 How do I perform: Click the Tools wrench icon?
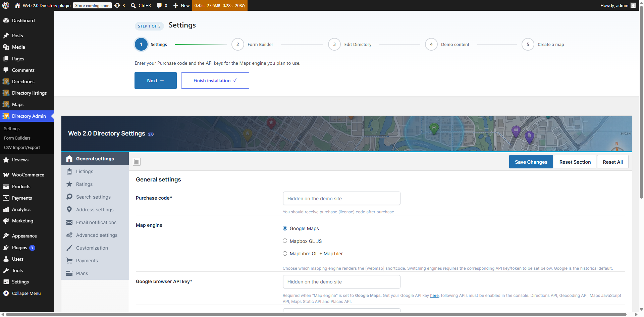(6, 270)
